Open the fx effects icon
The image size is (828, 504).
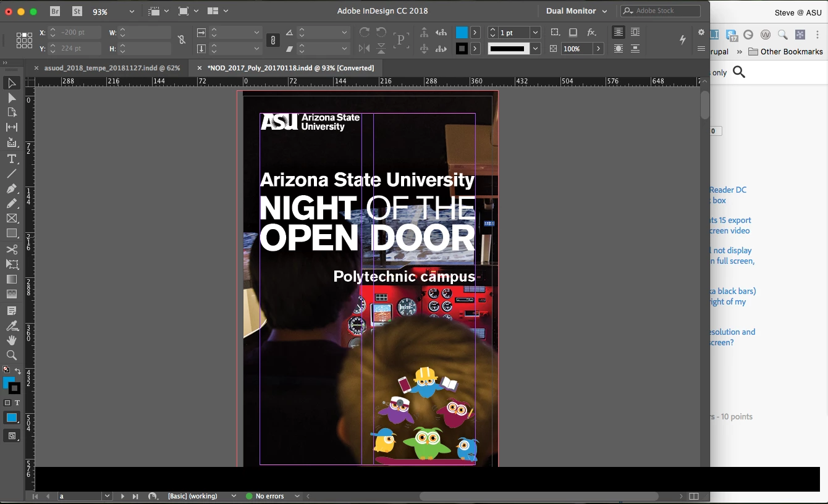[591, 32]
